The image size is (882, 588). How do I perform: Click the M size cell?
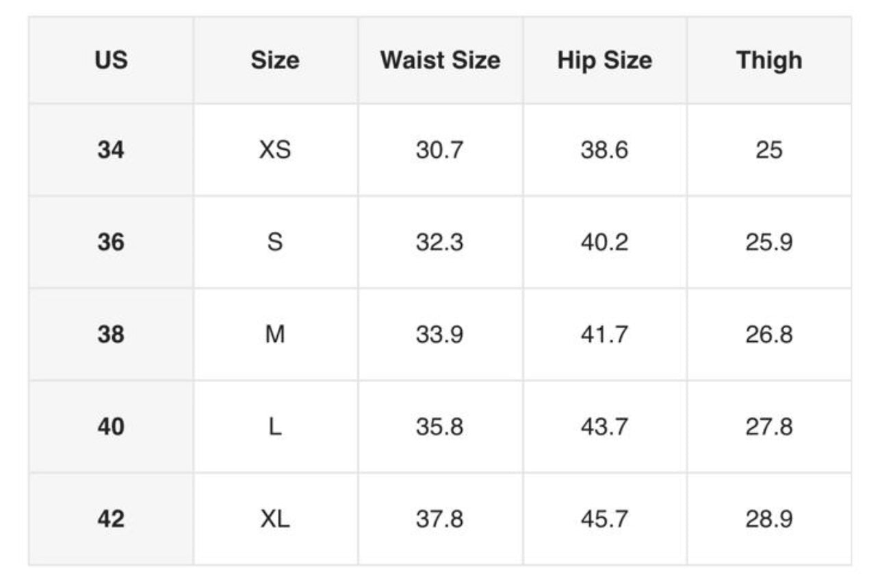[275, 334]
